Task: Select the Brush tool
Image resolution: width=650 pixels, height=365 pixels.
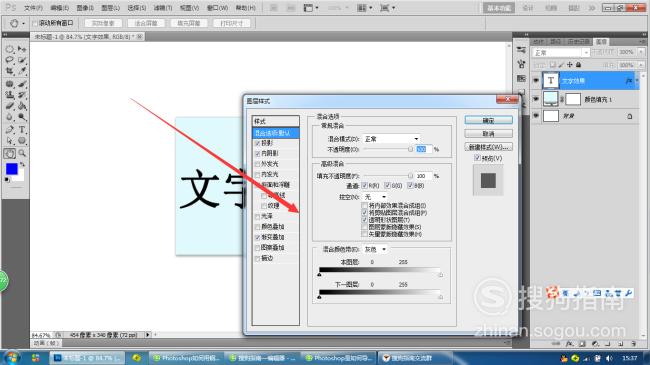Action: point(22,84)
